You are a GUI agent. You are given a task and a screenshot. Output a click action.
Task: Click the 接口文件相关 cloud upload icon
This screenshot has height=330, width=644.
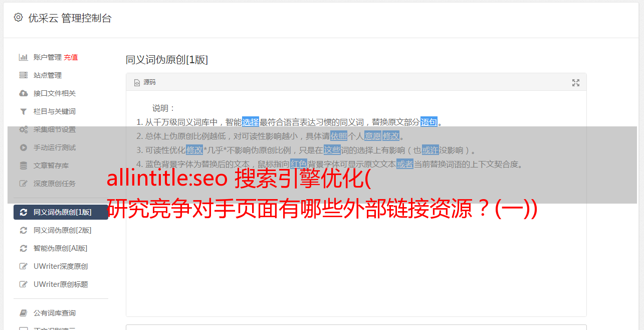click(x=23, y=93)
